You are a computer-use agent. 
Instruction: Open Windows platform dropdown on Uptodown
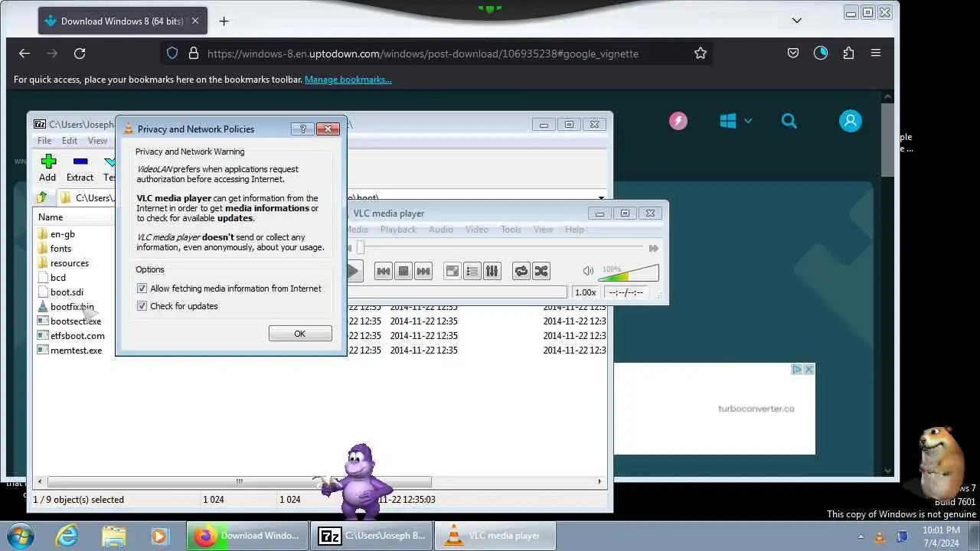coord(736,121)
